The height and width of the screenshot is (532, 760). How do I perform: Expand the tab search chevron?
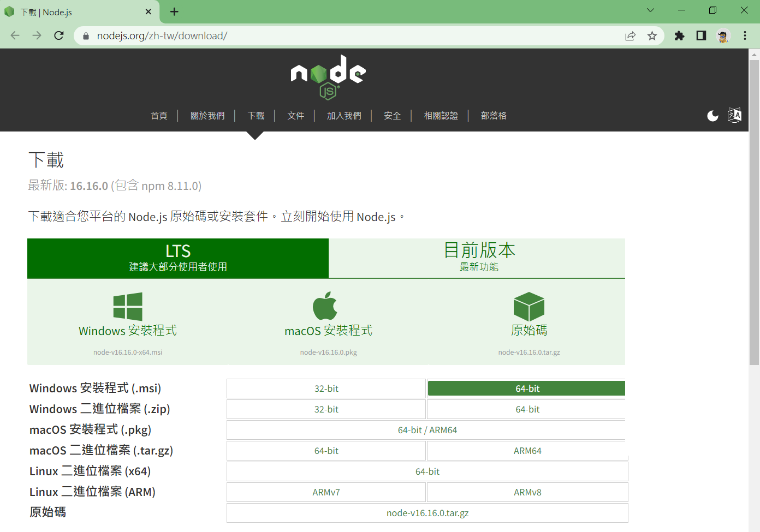click(650, 10)
